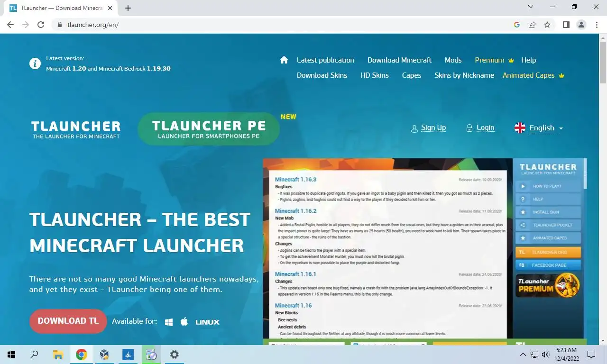Click the crown icon next to Animated Capes
The image size is (607, 364).
(561, 75)
